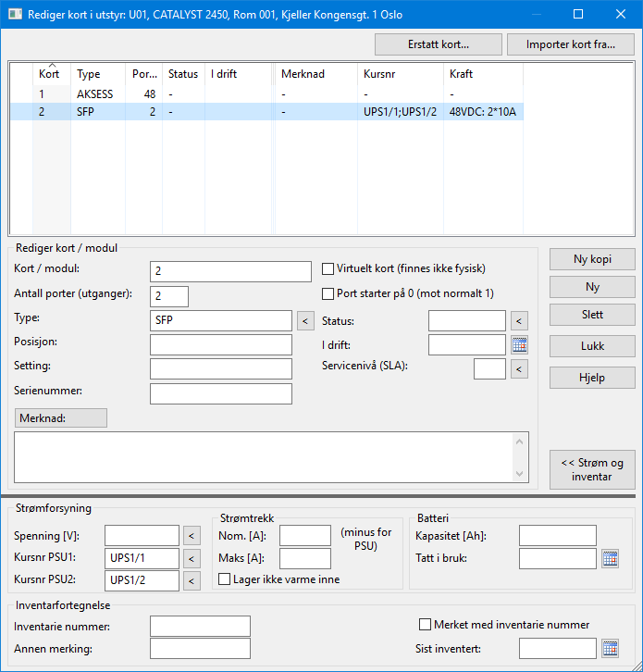
Task: Click the UPS1/1;UPS1/2 cell
Action: coord(400,112)
